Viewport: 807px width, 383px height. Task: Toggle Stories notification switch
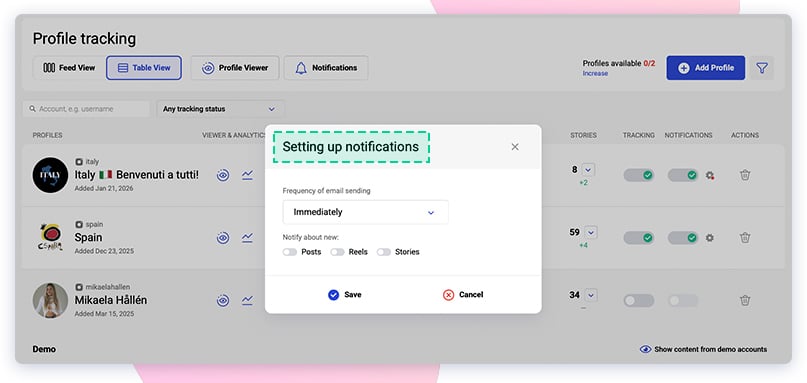pyautogui.click(x=384, y=252)
